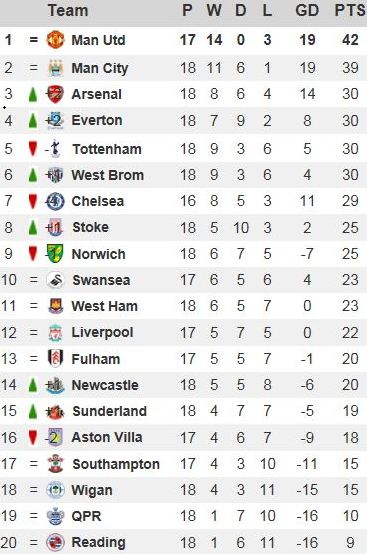
Task: Select Wigan's points value 15
Action: (350, 490)
